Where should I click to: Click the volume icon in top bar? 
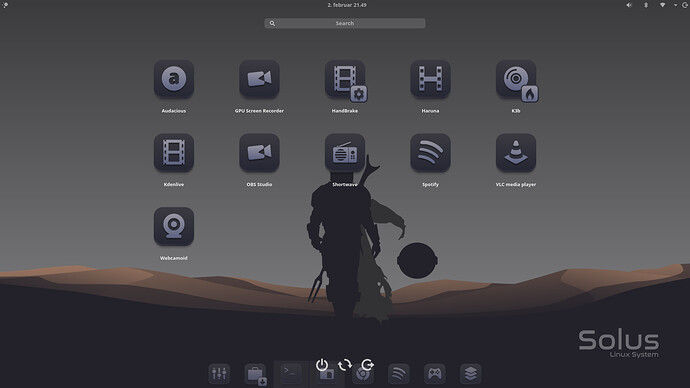pyautogui.click(x=629, y=5)
